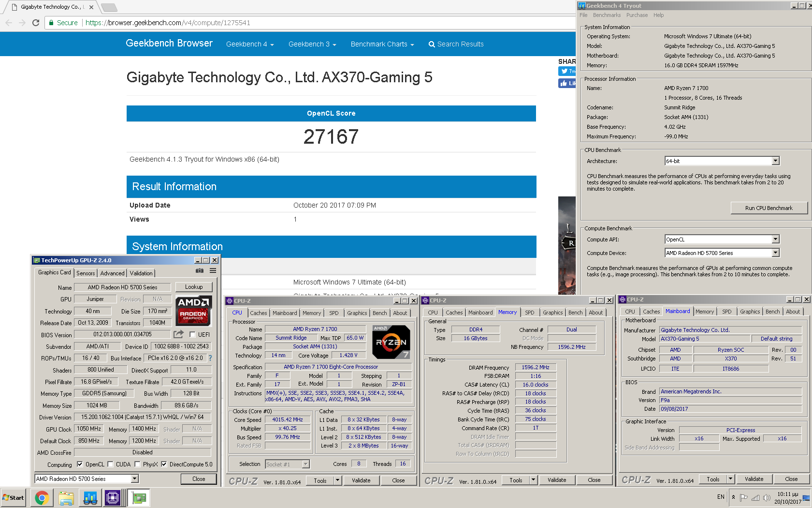Screen dimensions: 812x508
Task: Toggle the UEFI checkbox in GPU-Z
Action: [x=192, y=334]
